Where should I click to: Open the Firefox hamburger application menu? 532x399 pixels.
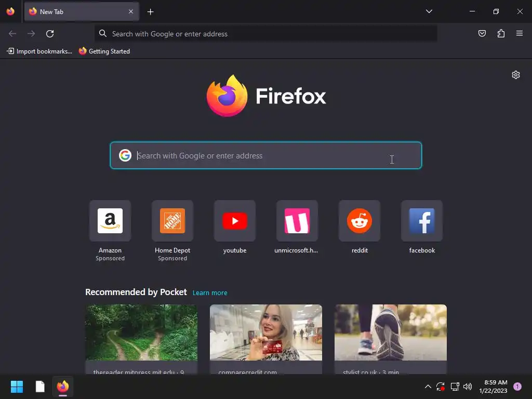pos(520,33)
